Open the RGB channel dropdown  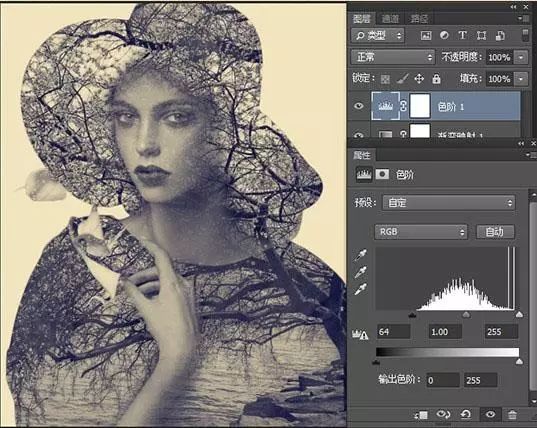[x=421, y=232]
